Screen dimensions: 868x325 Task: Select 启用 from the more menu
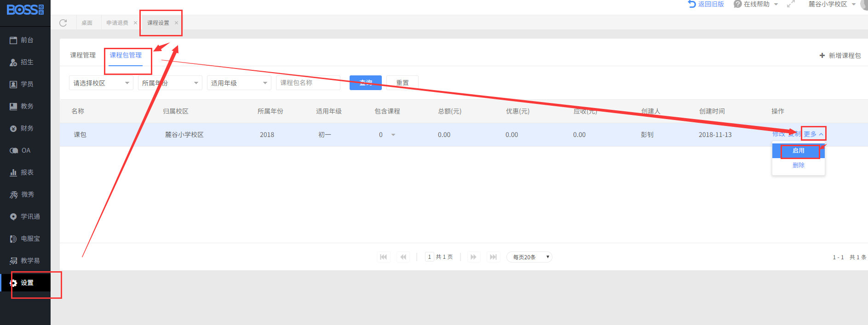(x=799, y=151)
